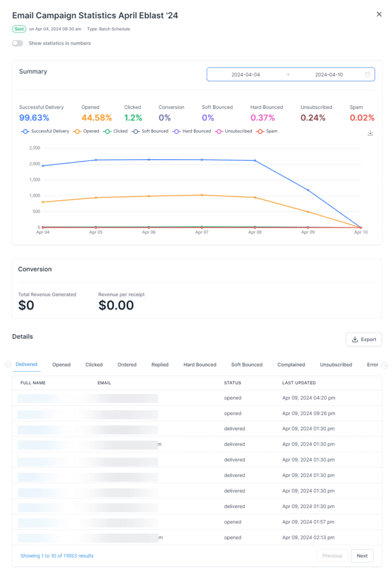Click the $0.00 Revenue per receipt value
392x582 pixels.
[116, 305]
